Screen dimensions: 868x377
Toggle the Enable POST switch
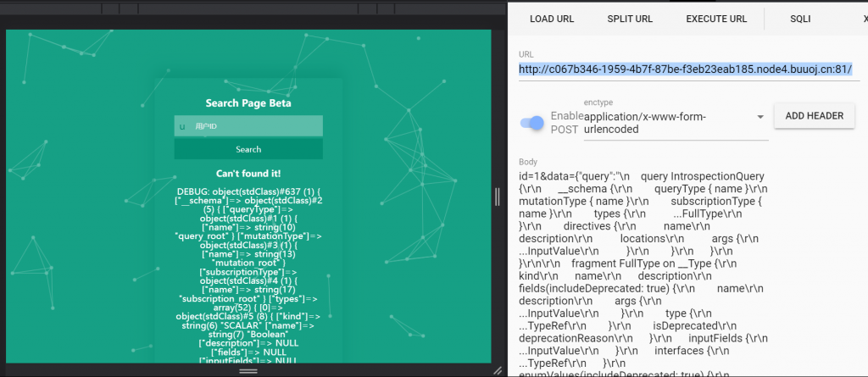pyautogui.click(x=532, y=123)
